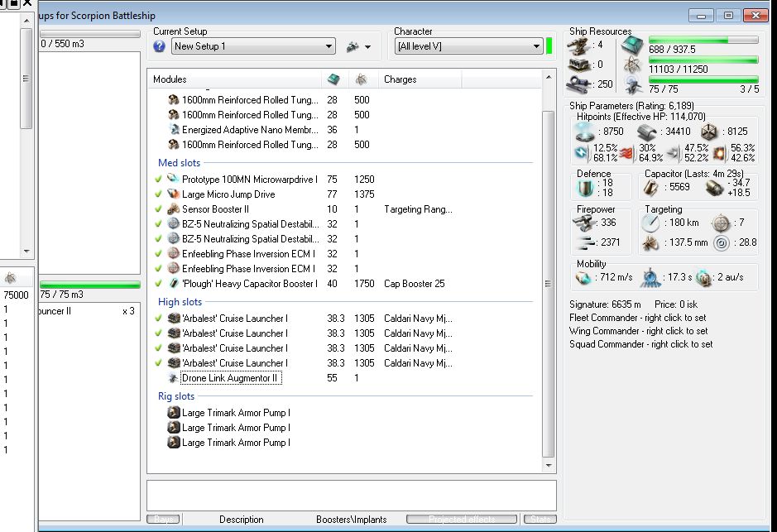Click Squad Commander - right click to set
777x532 pixels.
click(640, 344)
